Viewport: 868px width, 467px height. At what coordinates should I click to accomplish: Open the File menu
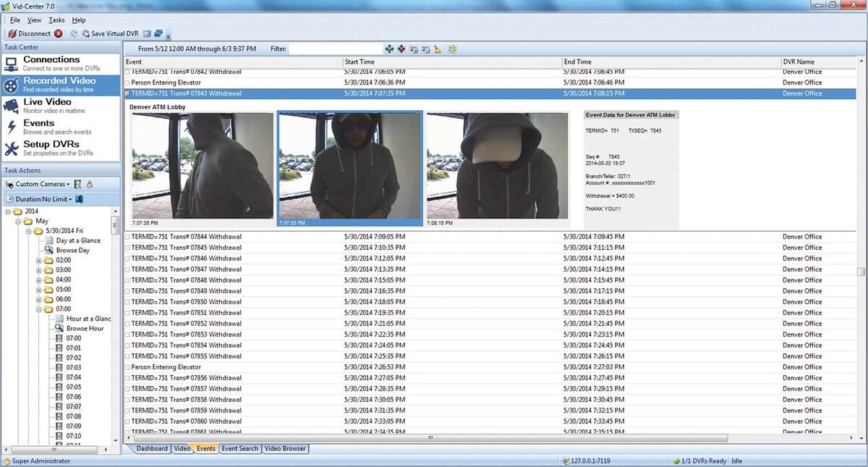click(x=15, y=20)
